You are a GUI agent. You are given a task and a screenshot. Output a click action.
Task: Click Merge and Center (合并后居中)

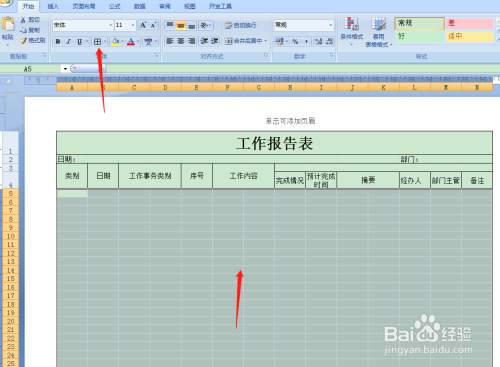(x=244, y=41)
